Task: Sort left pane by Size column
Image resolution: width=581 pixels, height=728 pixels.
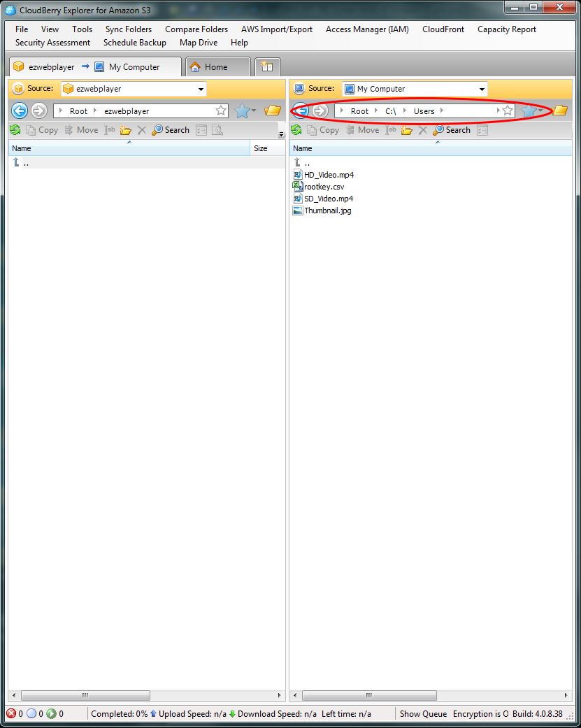Action: coord(267,148)
